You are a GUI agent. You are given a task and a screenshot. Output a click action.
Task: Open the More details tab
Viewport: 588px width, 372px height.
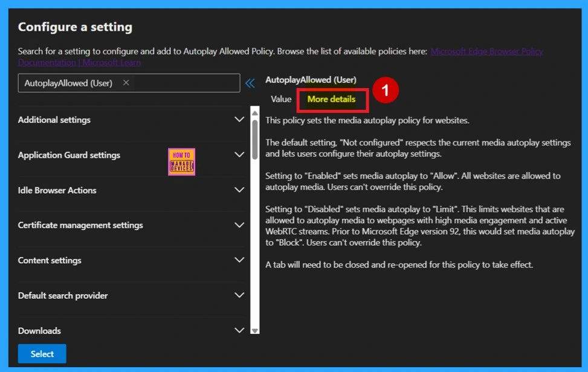[x=331, y=99]
